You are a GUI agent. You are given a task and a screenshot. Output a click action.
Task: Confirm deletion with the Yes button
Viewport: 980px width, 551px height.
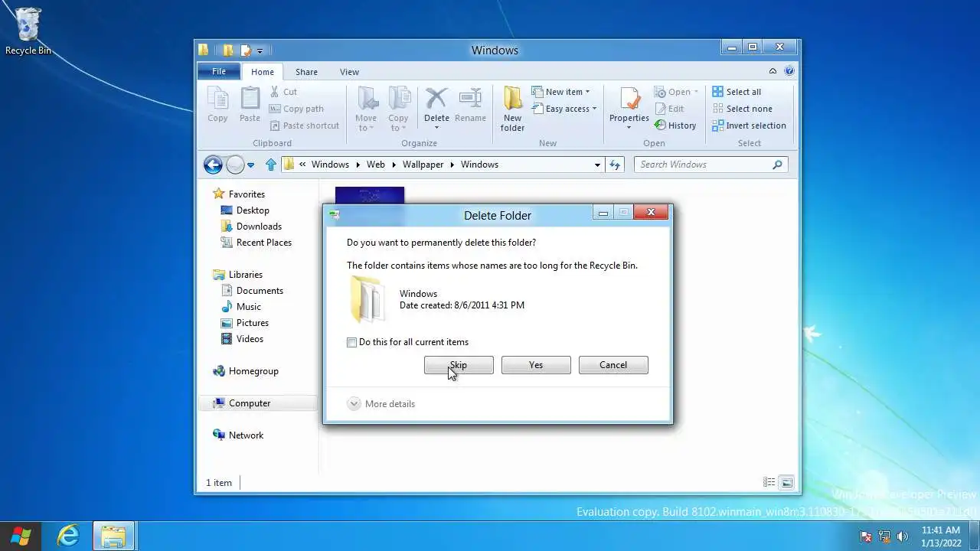(x=536, y=365)
